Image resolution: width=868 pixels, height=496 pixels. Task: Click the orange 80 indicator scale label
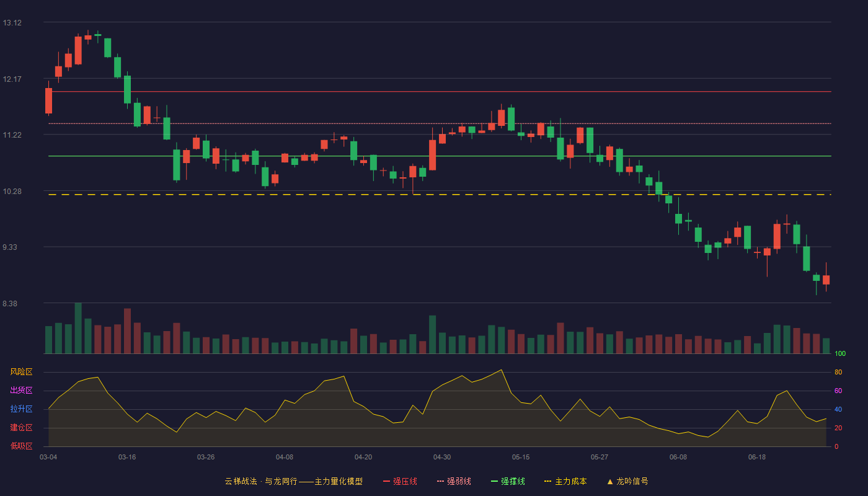(838, 372)
